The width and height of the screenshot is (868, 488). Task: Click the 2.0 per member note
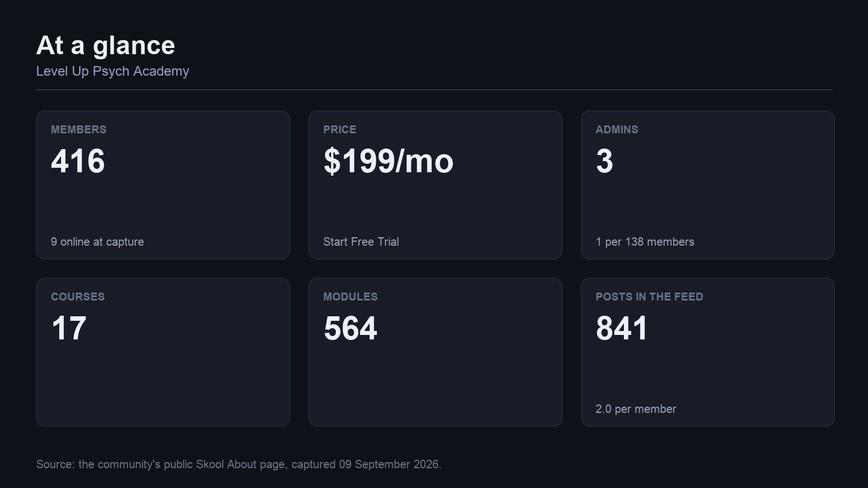click(x=636, y=409)
